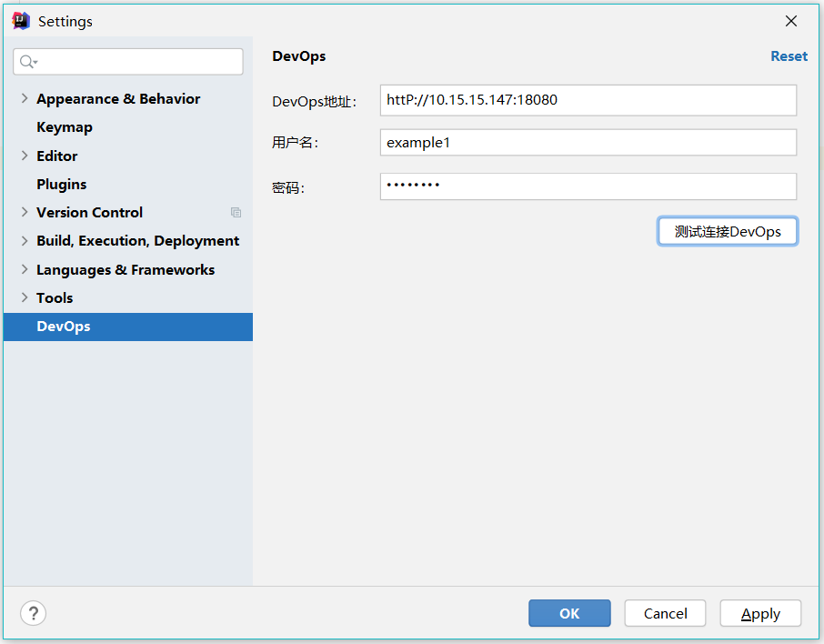
Task: Click the project-level copy icon beside Version Control
Action: click(236, 212)
